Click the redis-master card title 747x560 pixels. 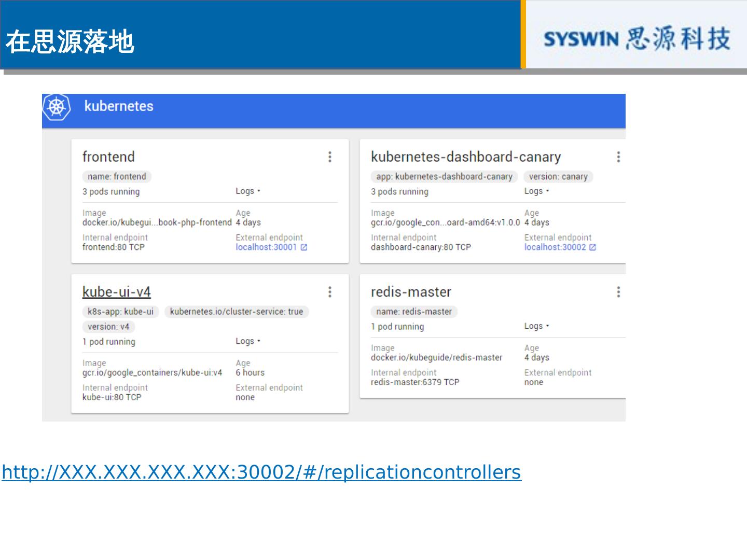(x=411, y=292)
